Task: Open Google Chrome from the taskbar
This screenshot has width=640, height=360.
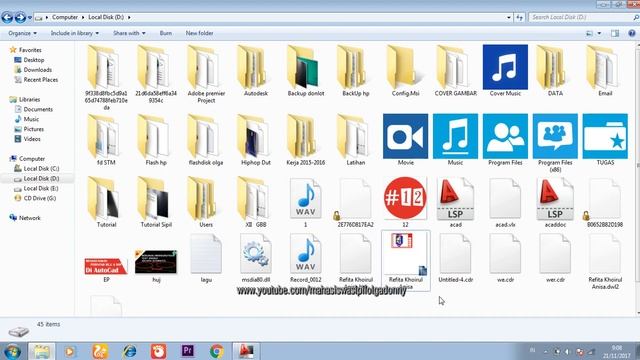Action: click(x=217, y=351)
